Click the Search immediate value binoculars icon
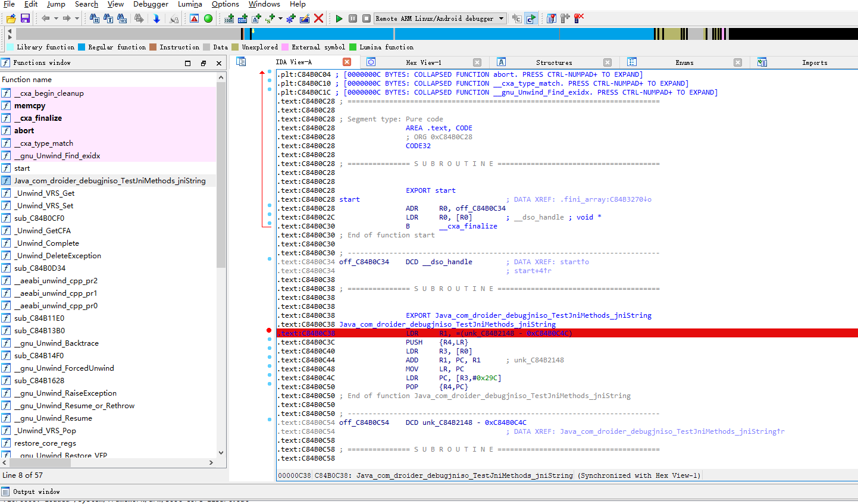This screenshot has width=858, height=504. [94, 18]
